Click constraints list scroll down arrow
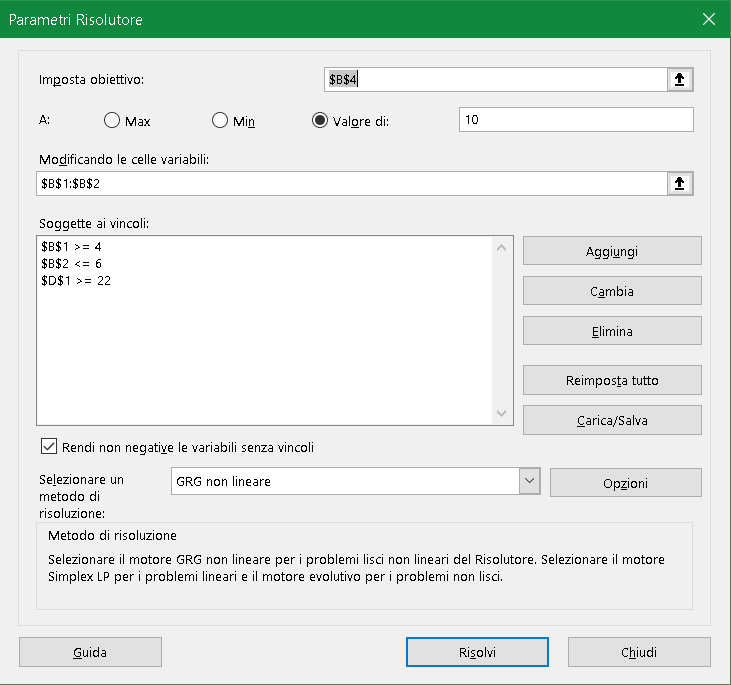The width and height of the screenshot is (731, 685). coord(502,413)
